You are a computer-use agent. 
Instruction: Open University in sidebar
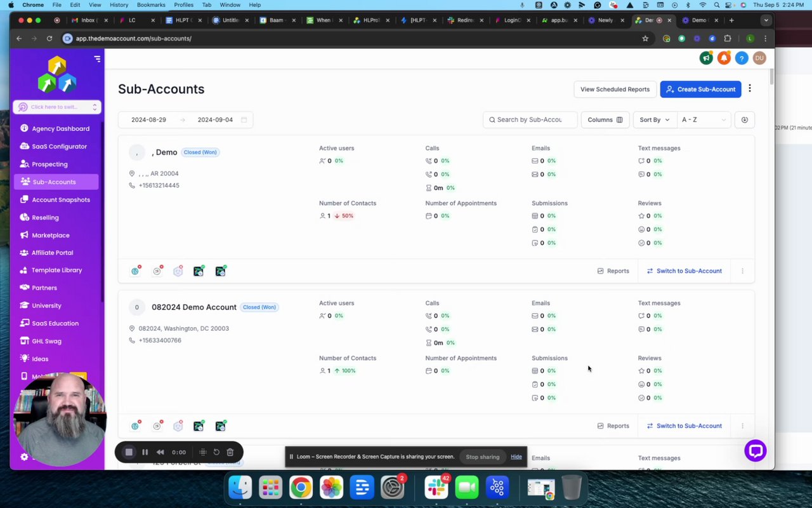[55, 305]
